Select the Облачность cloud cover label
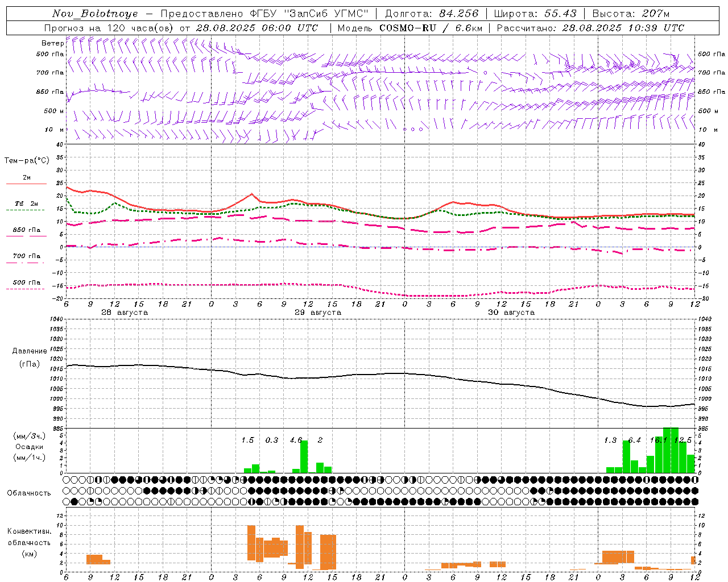This screenshot has height=582, width=728. point(29,493)
